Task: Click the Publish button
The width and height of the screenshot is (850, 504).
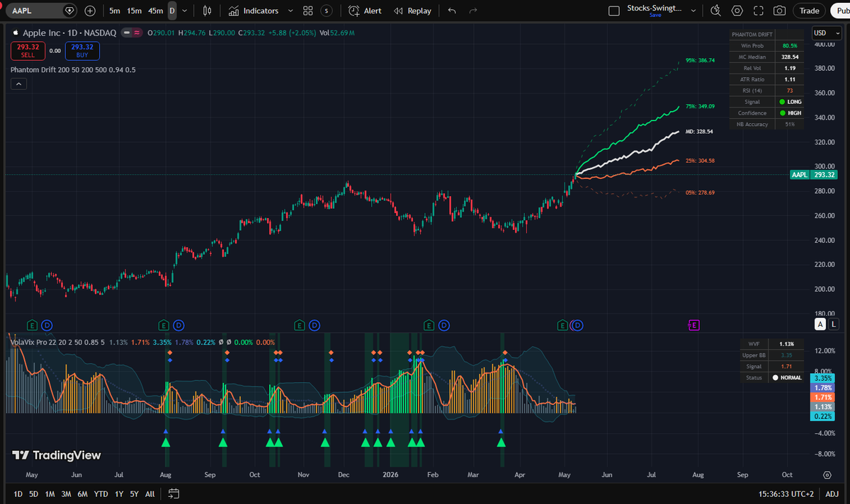Action: tap(840, 11)
